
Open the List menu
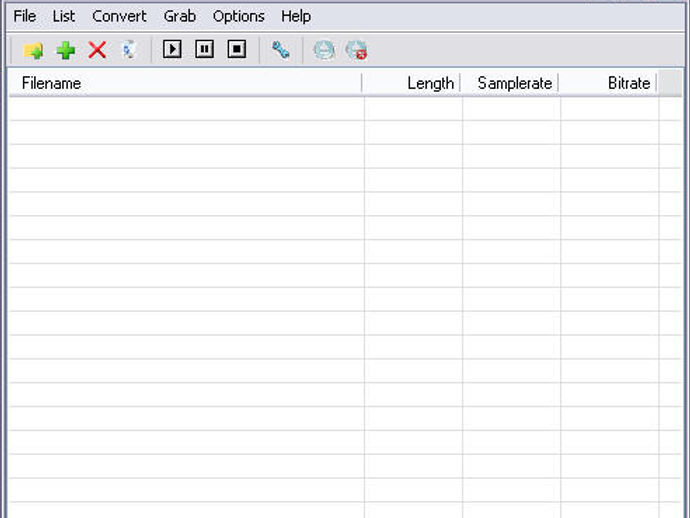pos(64,16)
